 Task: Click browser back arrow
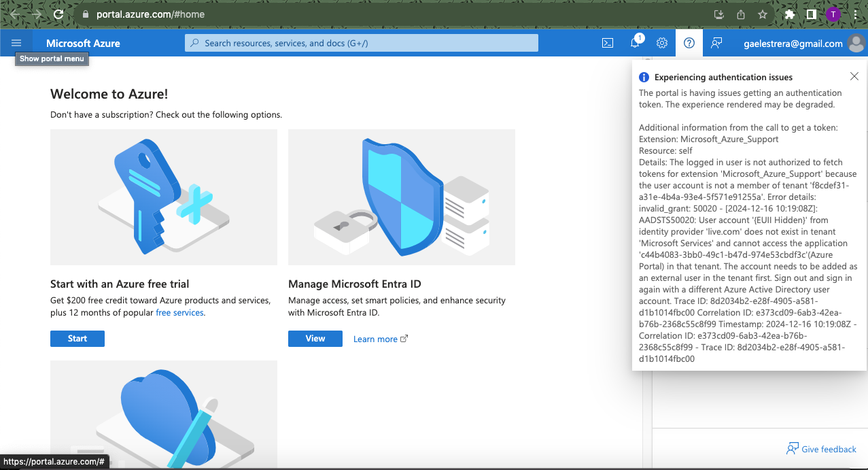[15, 14]
